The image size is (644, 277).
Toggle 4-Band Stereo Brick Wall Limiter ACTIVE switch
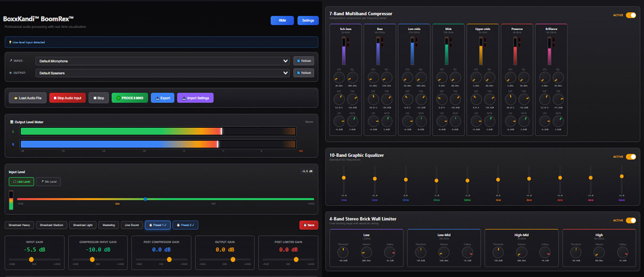(x=631, y=220)
